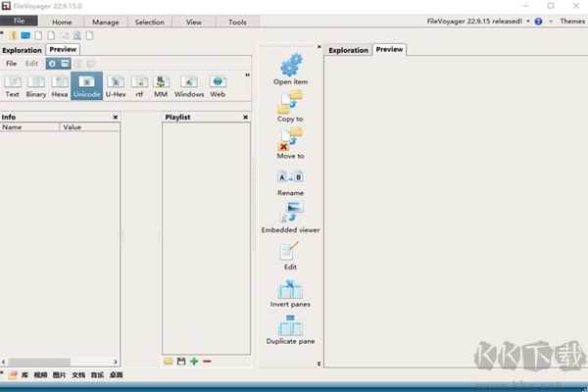
Task: Click the yellow zip archive toolbar icon
Action: (x=13, y=35)
